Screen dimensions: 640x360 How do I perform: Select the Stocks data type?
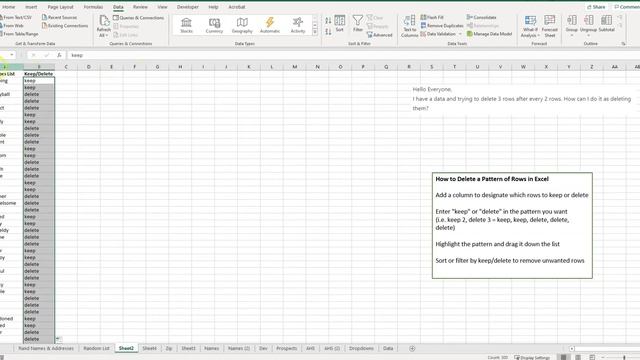click(x=187, y=25)
